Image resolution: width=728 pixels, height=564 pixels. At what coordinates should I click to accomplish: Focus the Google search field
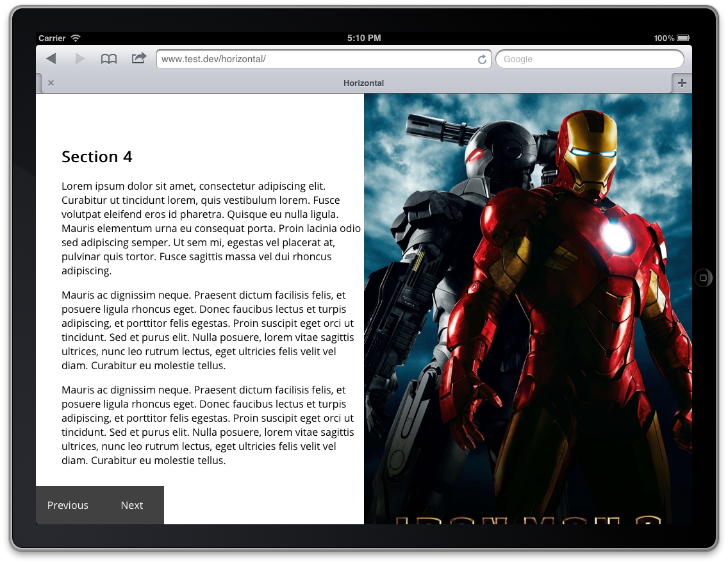coord(590,60)
